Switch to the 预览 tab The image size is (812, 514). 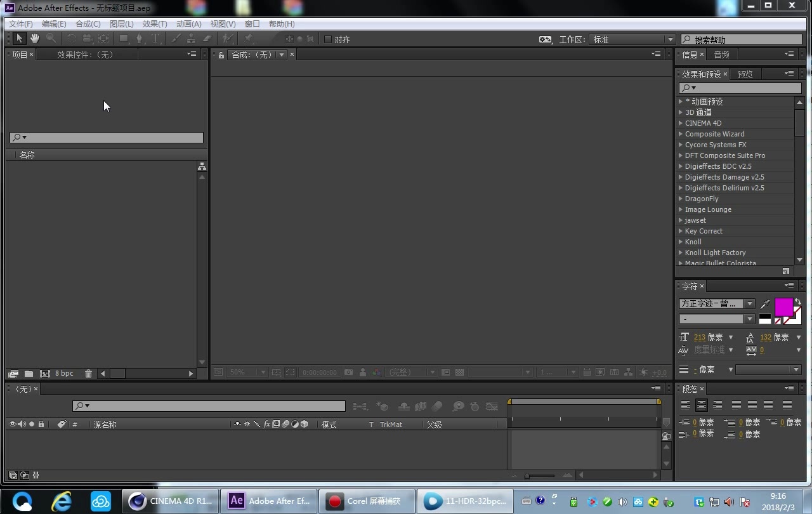(x=745, y=74)
